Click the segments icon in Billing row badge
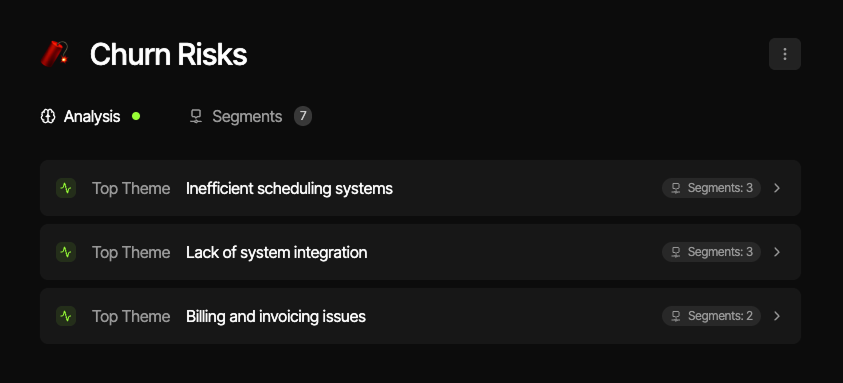Image resolution: width=843 pixels, height=383 pixels. [677, 316]
